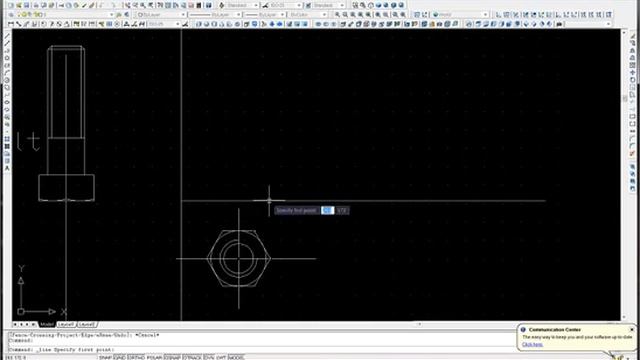The height and width of the screenshot is (360, 640).
Task: Click the Save drawing icon
Action: click(x=27, y=5)
